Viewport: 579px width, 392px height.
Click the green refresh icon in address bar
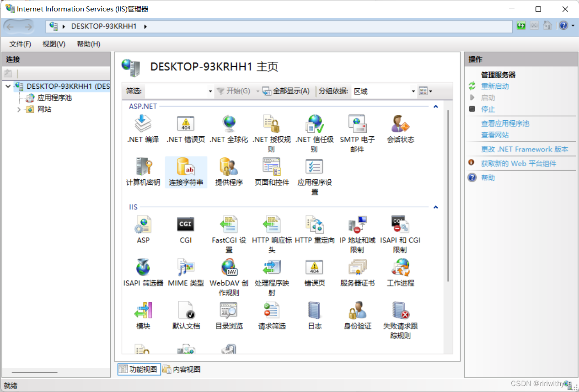tap(521, 26)
